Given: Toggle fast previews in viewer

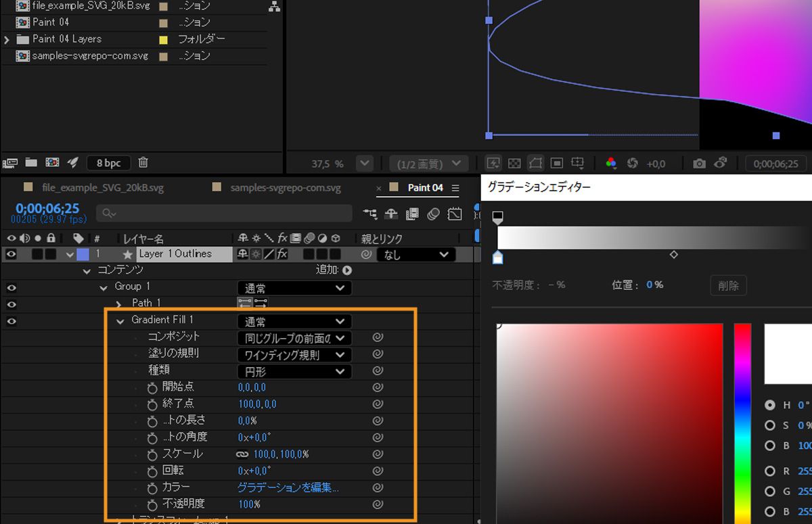Looking at the screenshot, I should [x=493, y=164].
